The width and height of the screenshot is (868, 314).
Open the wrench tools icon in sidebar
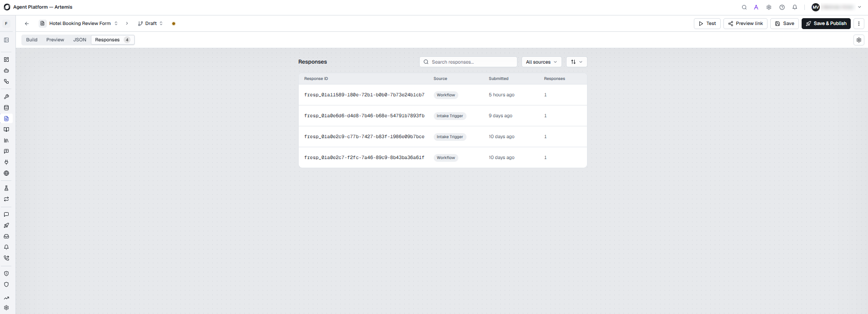pos(6,97)
